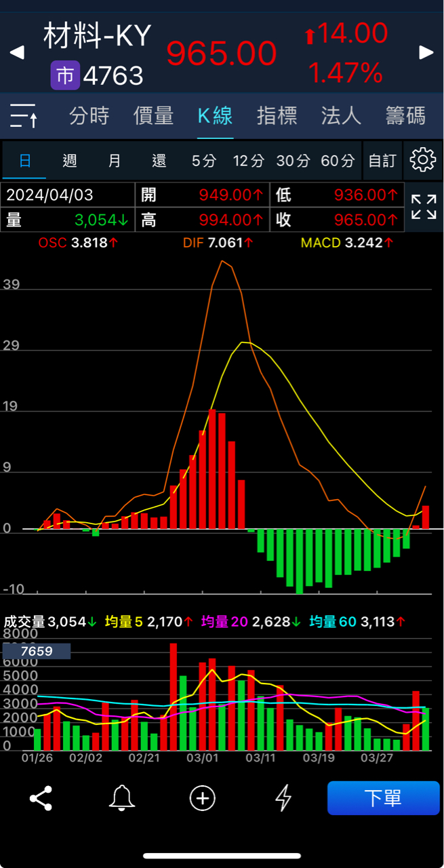Viewport: 444px width, 868px height.
Task: Go to next stock with right arrow
Action: 426,53
